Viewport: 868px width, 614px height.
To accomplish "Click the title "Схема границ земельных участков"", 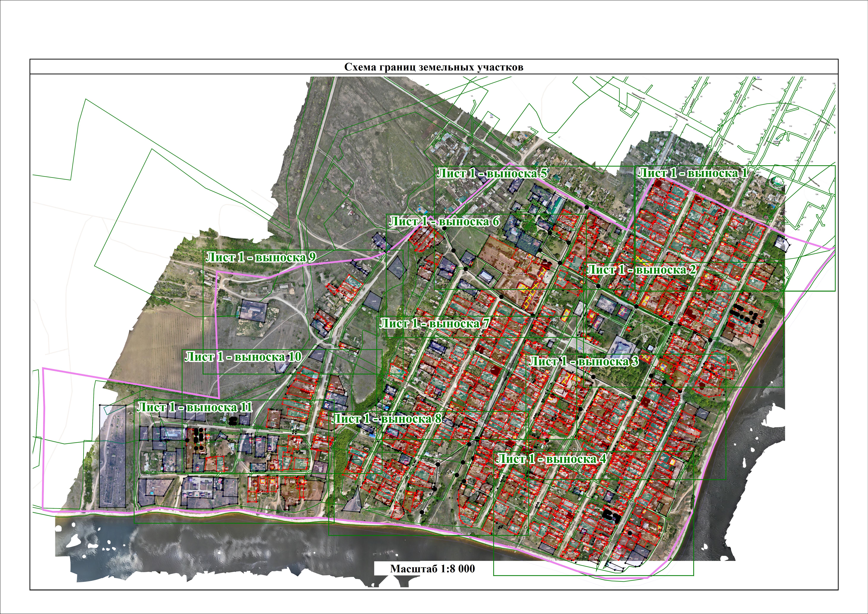I will tap(434, 67).
